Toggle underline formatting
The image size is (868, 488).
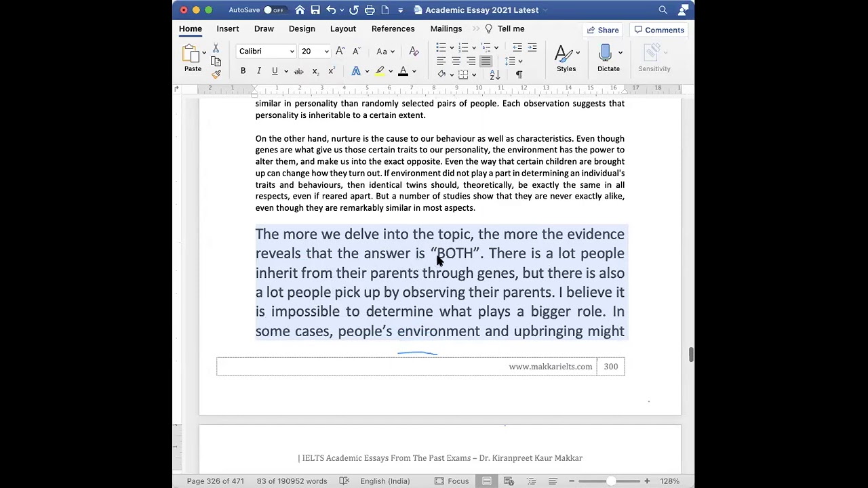tap(275, 71)
